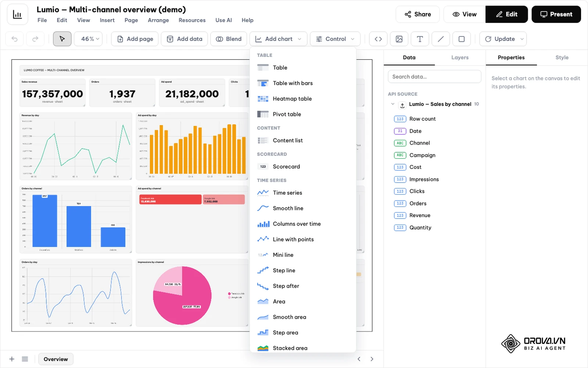Screen dimensions: 588x368
Task: Select the Text tool icon
Action: pos(420,39)
